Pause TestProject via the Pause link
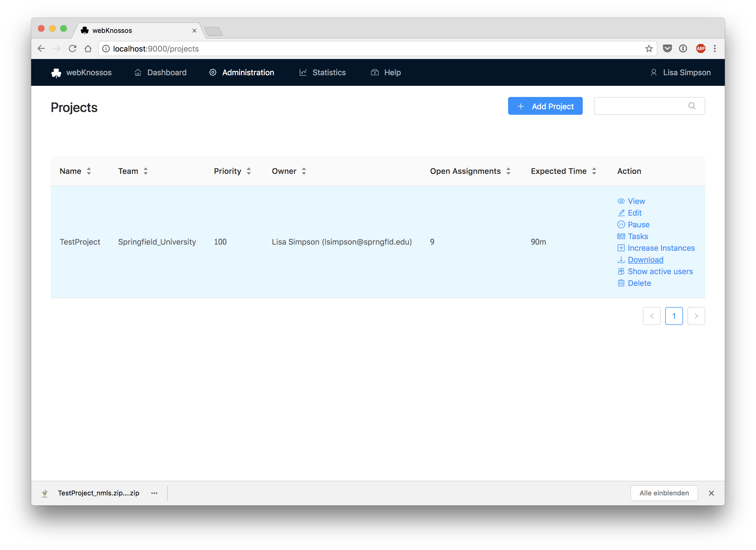Screen dimensions: 756x550 click(638, 224)
